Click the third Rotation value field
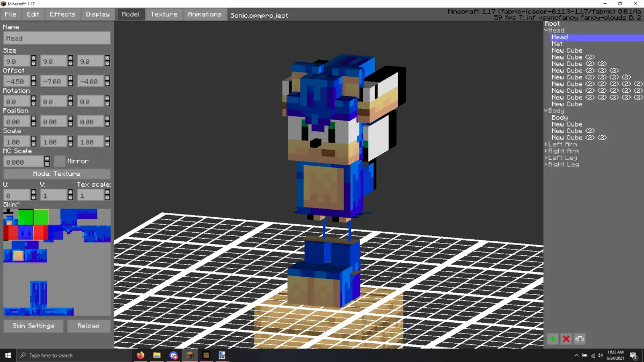Viewport: 644px width, 362px height. point(91,101)
